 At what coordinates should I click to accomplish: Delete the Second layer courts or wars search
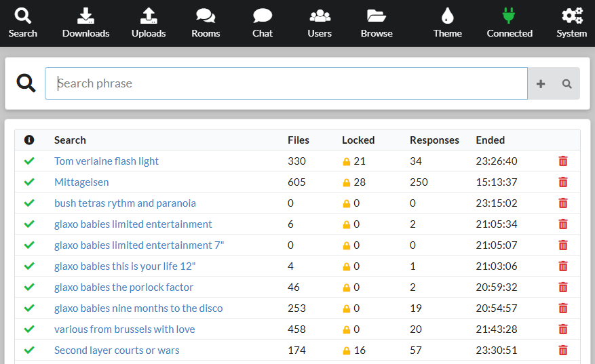(x=562, y=350)
